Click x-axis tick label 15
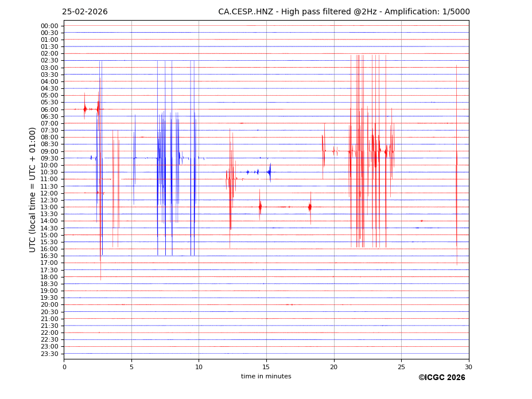This screenshot has height=399, width=532. pos(266,367)
